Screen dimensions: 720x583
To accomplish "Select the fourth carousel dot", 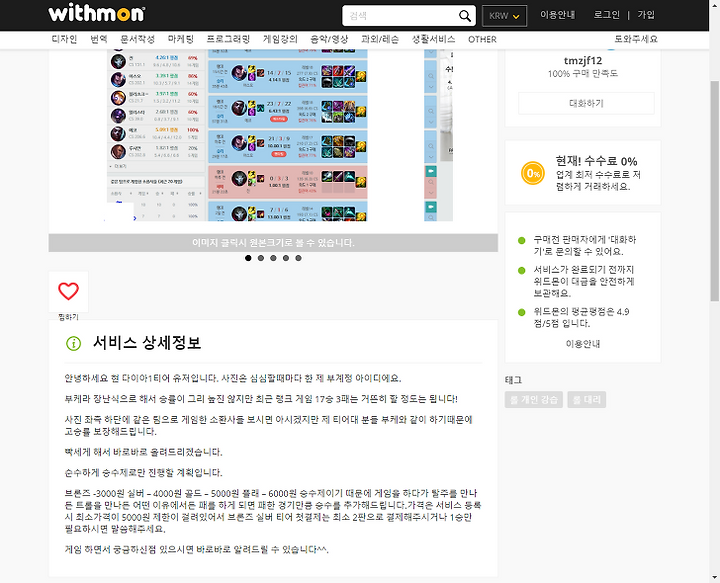I will coord(286,258).
